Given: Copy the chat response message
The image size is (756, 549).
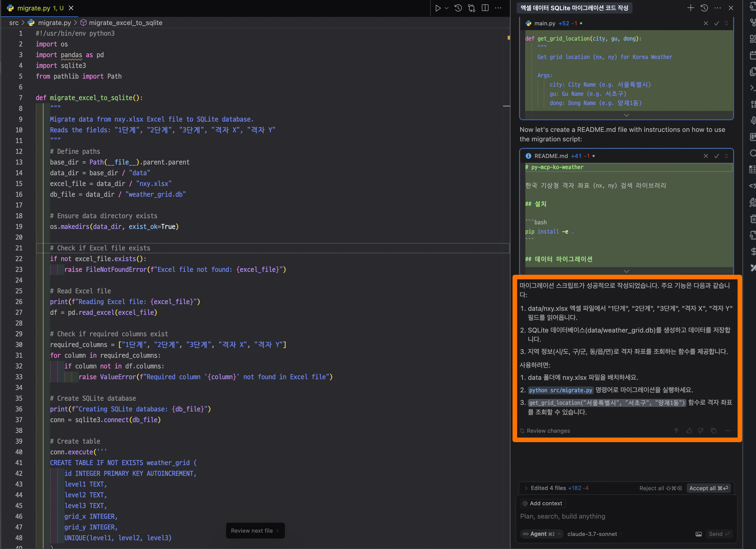Looking at the screenshot, I should 714,431.
